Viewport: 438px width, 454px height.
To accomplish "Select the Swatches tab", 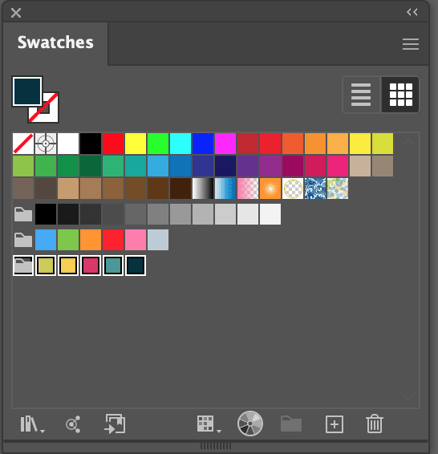I will click(x=55, y=42).
